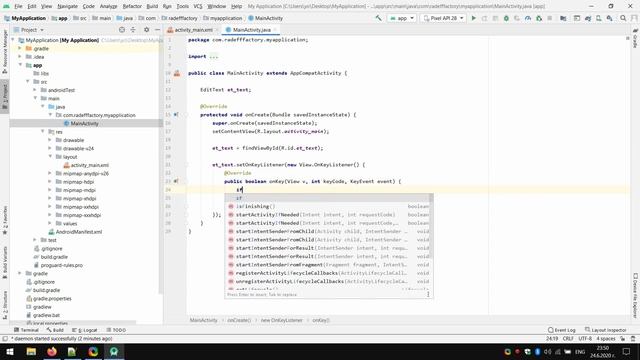640x360 pixels.
Task: Run the app with green play button
Action: click(x=473, y=18)
